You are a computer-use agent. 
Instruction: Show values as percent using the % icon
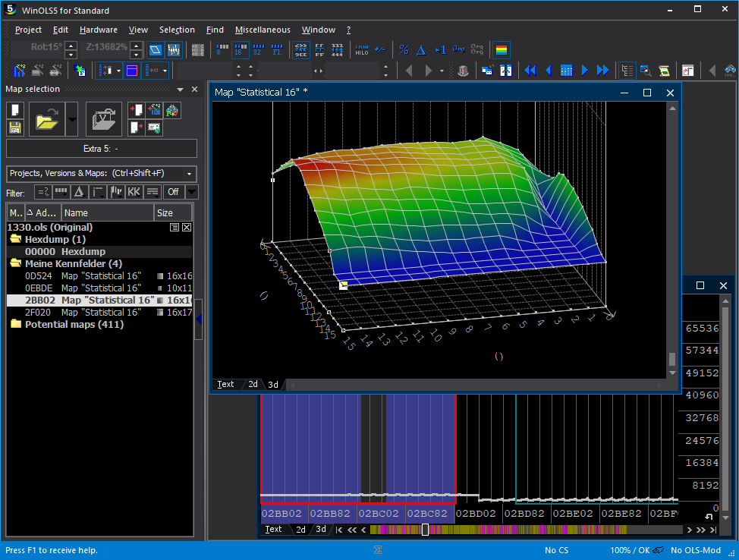[x=404, y=50]
